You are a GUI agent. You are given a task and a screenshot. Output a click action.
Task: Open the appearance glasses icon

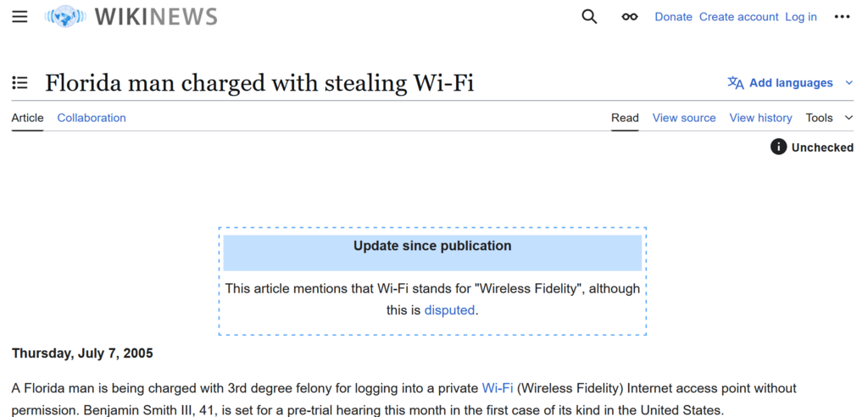(630, 17)
